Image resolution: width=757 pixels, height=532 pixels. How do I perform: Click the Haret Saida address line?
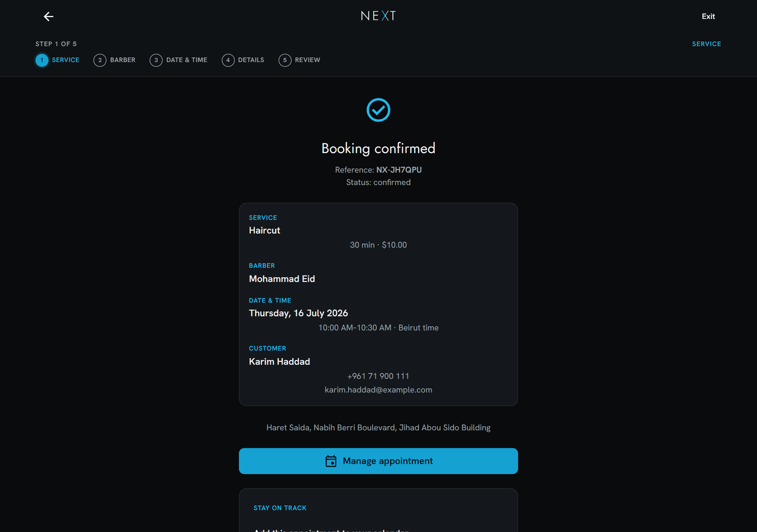click(378, 427)
